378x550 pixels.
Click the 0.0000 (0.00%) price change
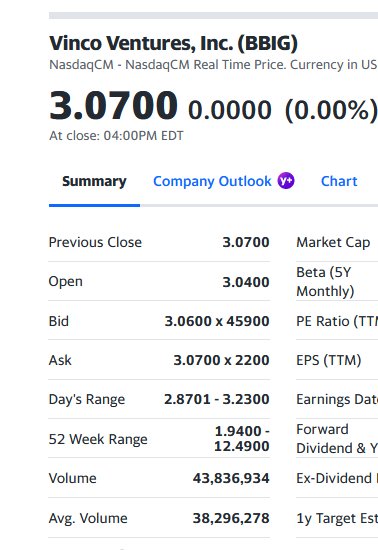click(283, 110)
